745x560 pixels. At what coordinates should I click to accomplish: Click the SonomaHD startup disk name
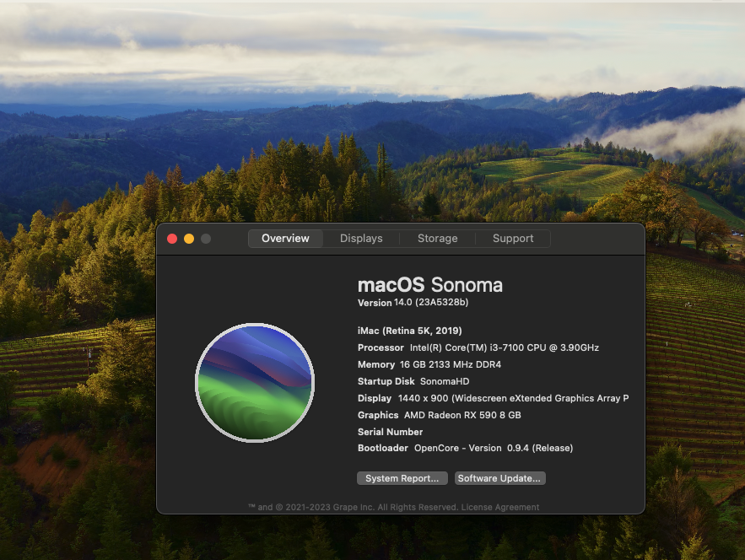click(444, 381)
